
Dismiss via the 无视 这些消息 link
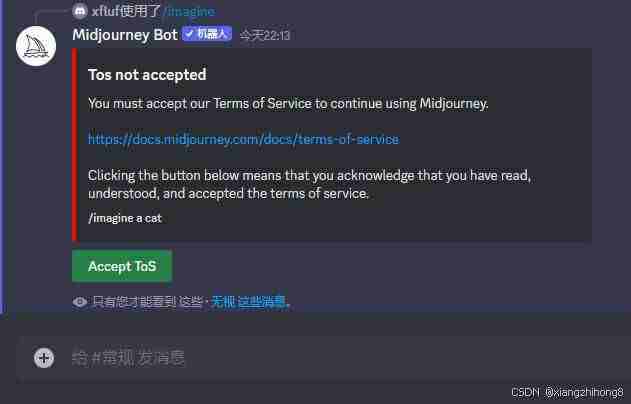[x=249, y=301]
